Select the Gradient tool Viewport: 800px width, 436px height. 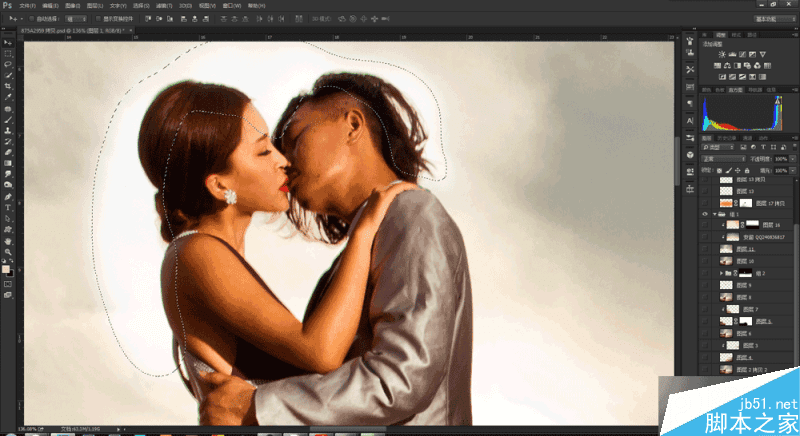(8, 163)
